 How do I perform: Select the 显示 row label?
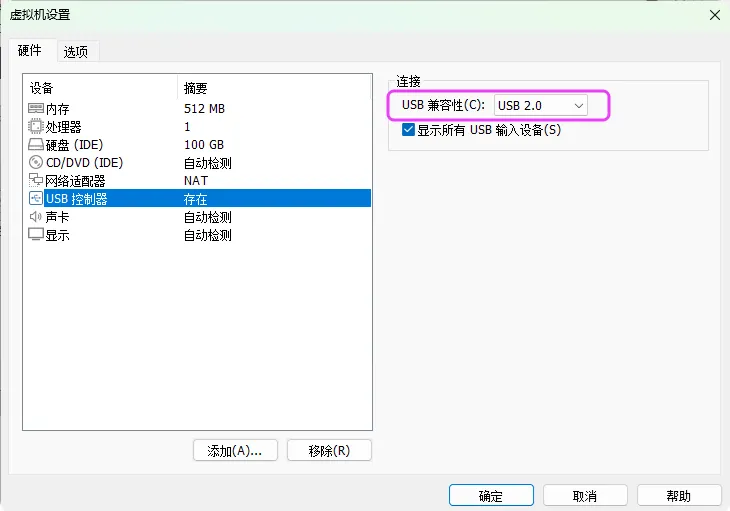coord(58,235)
